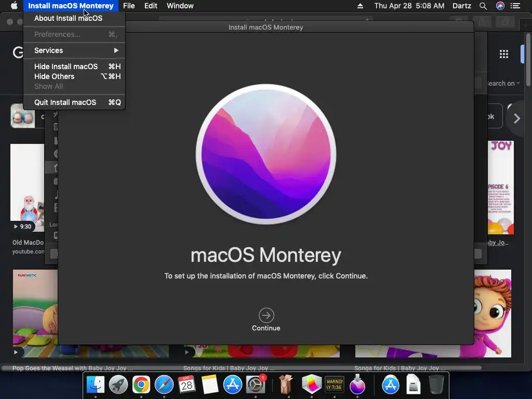The height and width of the screenshot is (399, 532).
Task: Click the date and time in menu bar
Action: coord(409,6)
